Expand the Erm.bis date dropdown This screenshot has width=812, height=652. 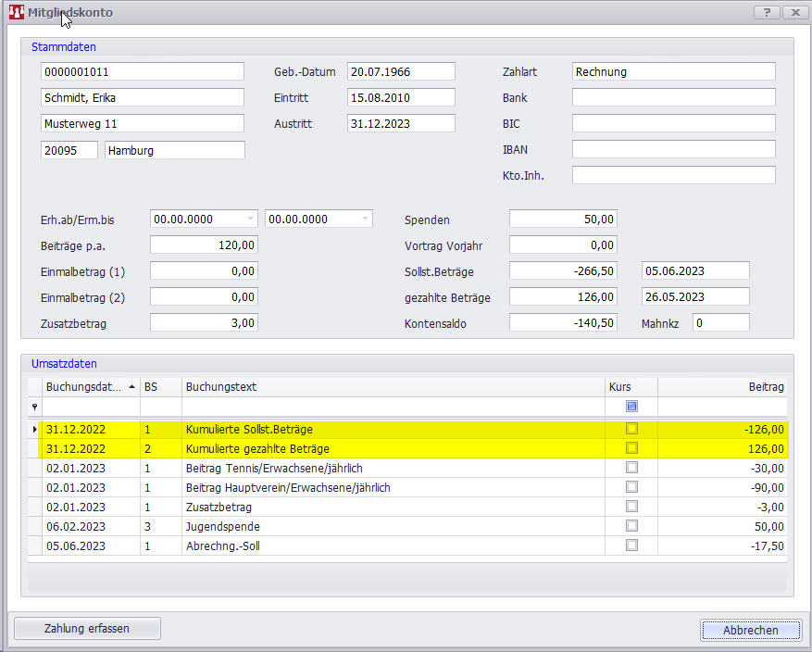pos(365,219)
